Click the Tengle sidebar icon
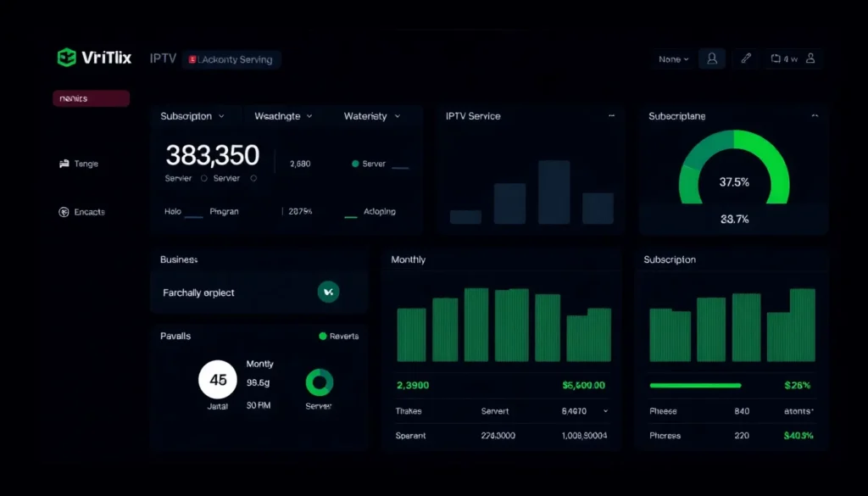868x496 pixels. tap(64, 164)
